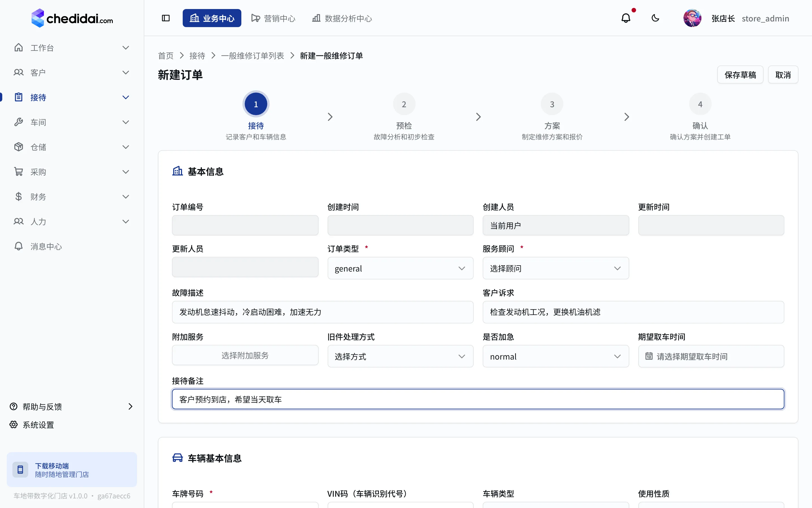Click the 客户 people icon
812x508 pixels.
[18, 72]
